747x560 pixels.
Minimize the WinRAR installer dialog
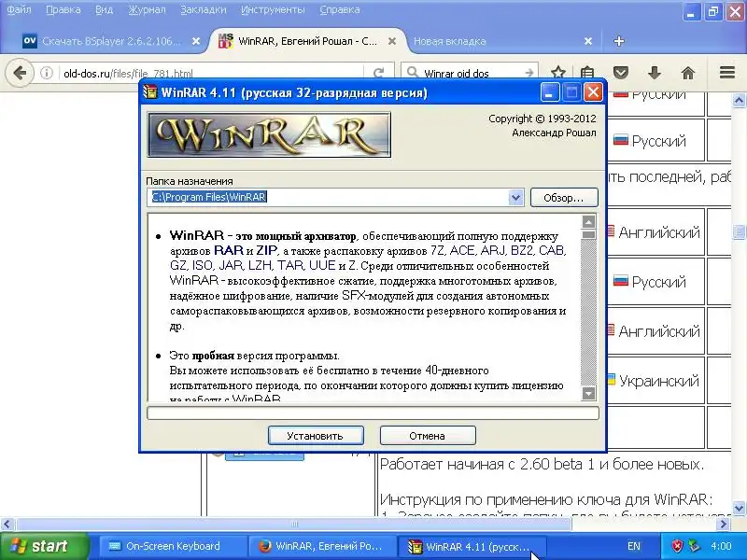pos(549,91)
